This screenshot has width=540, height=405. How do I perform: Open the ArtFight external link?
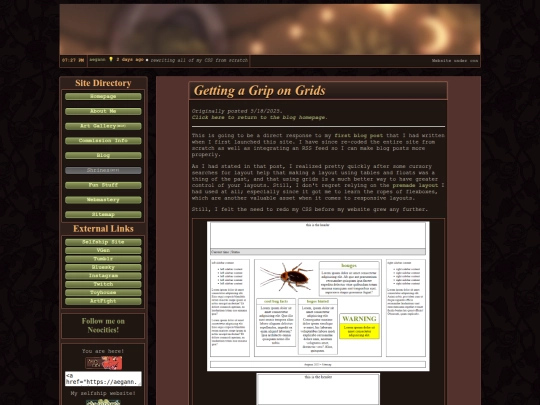click(x=103, y=301)
